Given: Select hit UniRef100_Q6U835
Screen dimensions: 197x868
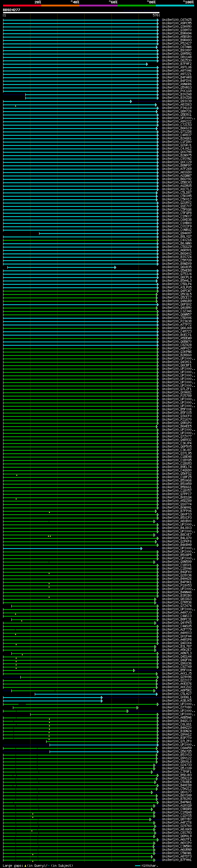Looking at the screenshot, I should (177, 267).
